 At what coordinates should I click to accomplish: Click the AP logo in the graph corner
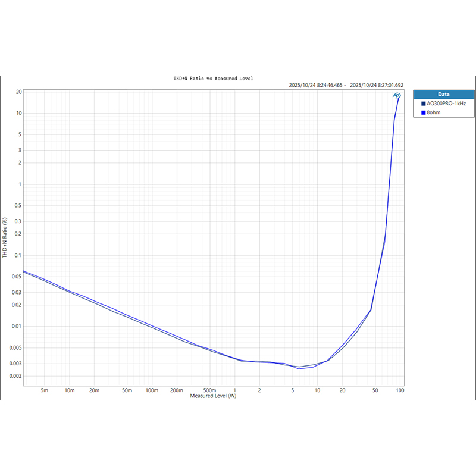coord(396,95)
